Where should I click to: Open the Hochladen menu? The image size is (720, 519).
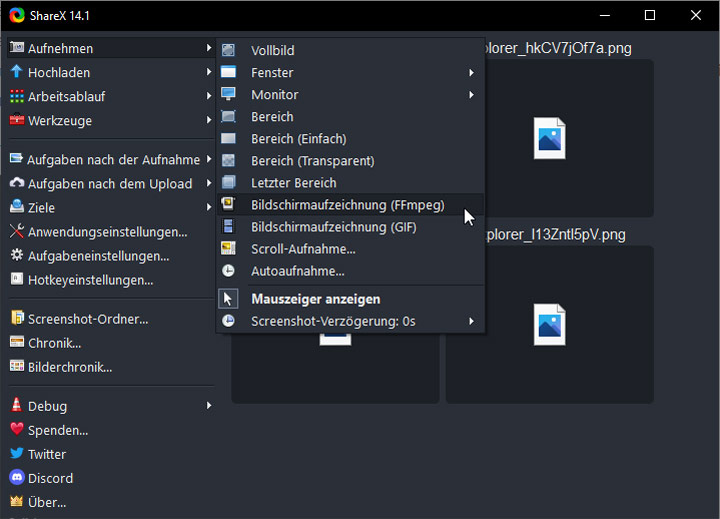click(x=59, y=73)
